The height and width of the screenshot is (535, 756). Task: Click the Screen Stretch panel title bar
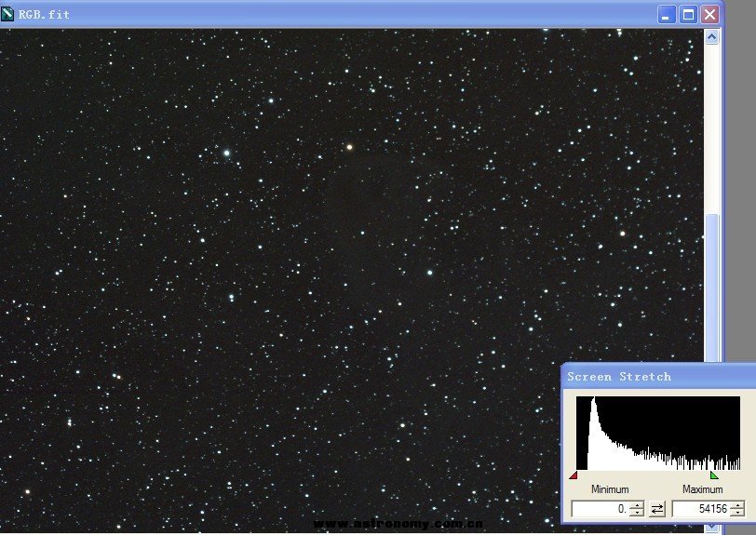tap(658, 377)
